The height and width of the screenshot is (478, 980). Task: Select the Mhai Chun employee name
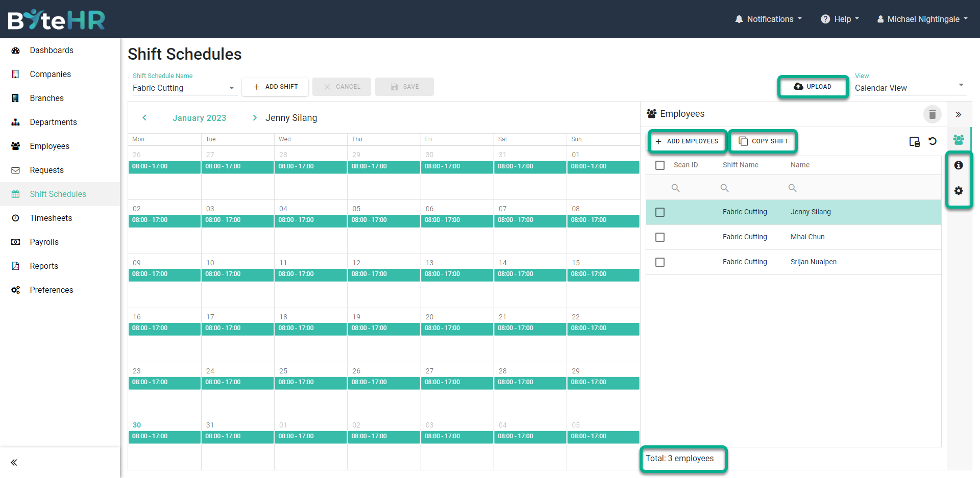(807, 237)
